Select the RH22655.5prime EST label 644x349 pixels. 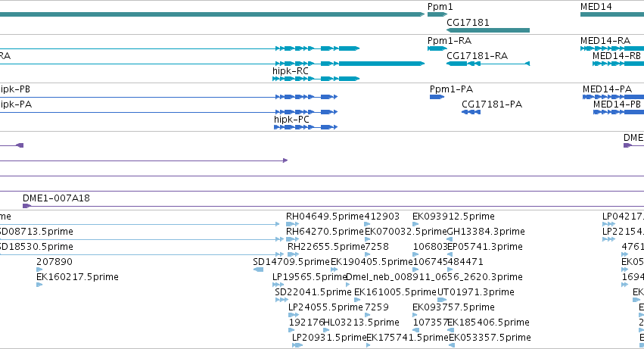pyautogui.click(x=325, y=247)
